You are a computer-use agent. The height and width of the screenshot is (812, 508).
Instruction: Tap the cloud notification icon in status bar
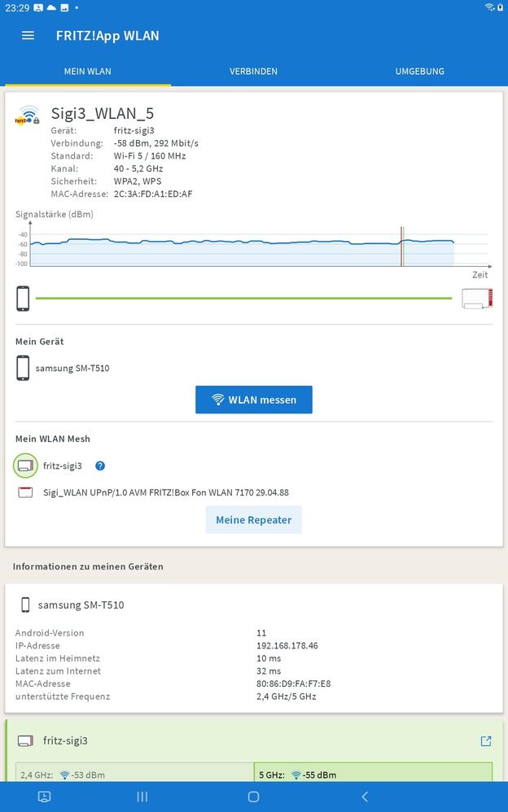point(51,8)
